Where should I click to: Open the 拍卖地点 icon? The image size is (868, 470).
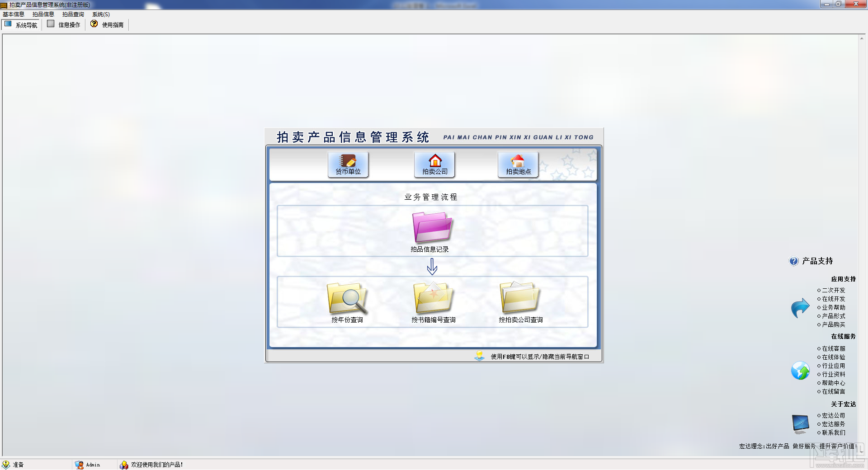click(518, 164)
